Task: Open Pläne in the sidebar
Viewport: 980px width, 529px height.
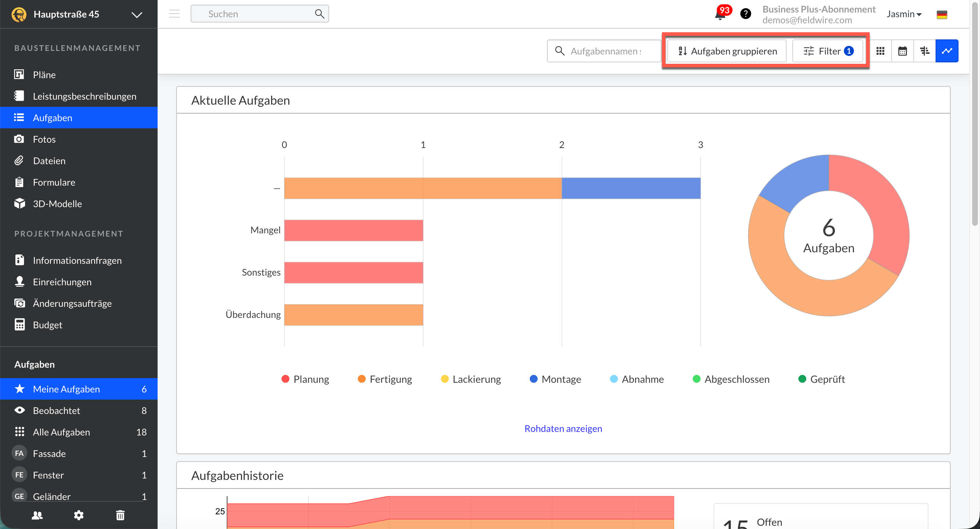Action: (44, 75)
